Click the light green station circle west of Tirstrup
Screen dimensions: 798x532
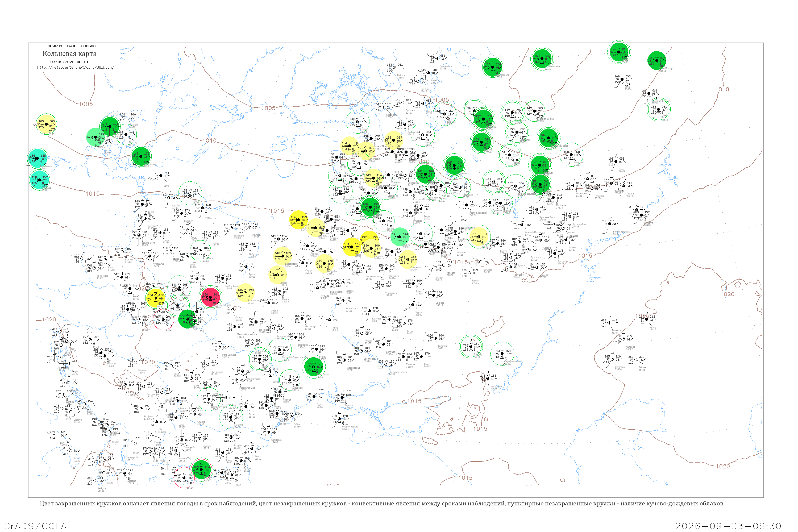[96, 137]
